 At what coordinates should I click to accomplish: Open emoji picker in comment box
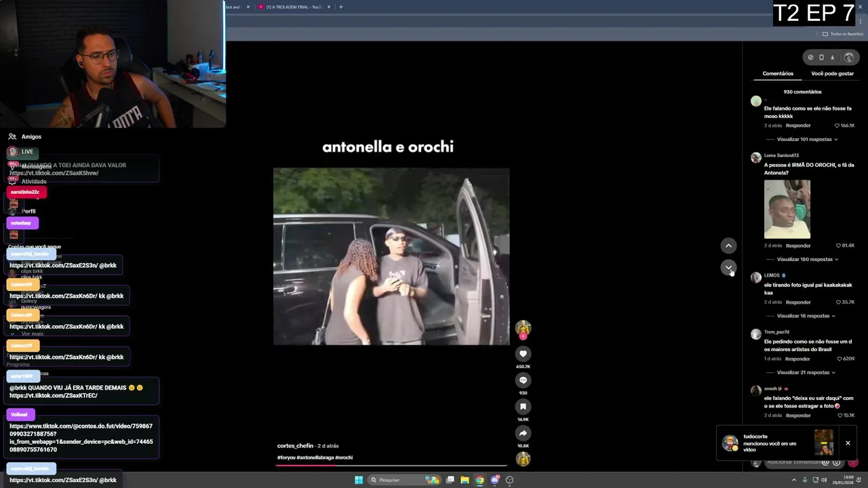(836, 462)
